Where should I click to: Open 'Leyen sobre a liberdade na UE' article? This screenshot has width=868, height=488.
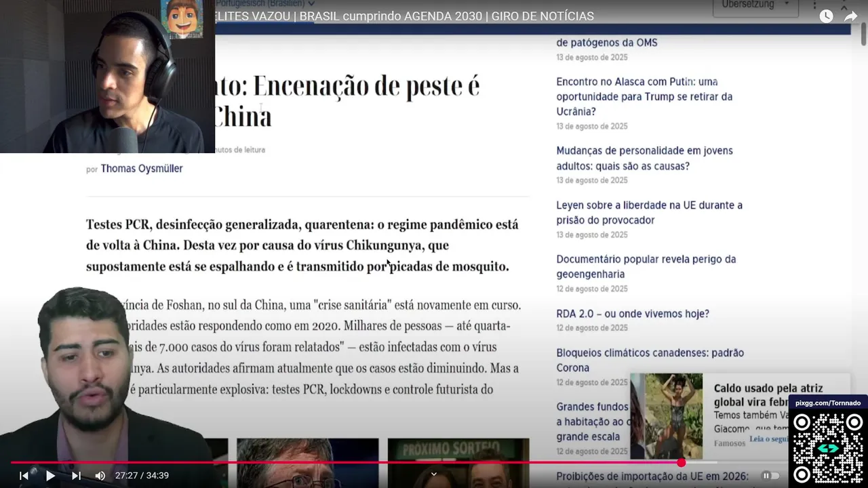coord(649,212)
